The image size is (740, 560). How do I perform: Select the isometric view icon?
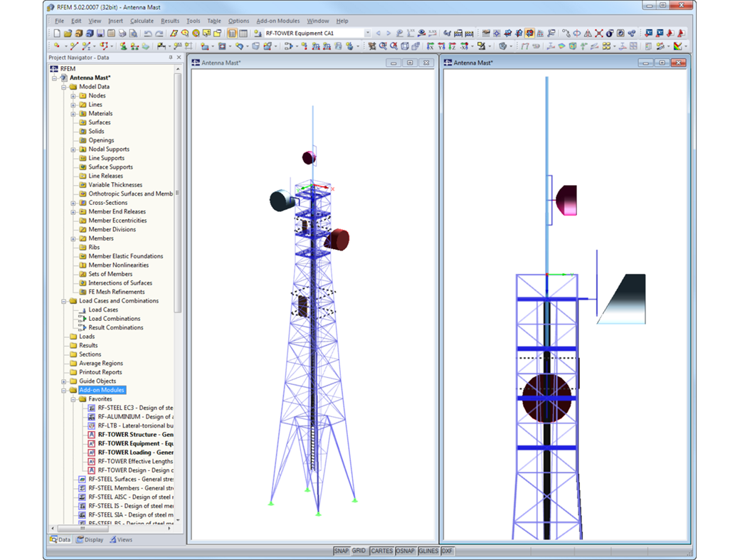404,47
